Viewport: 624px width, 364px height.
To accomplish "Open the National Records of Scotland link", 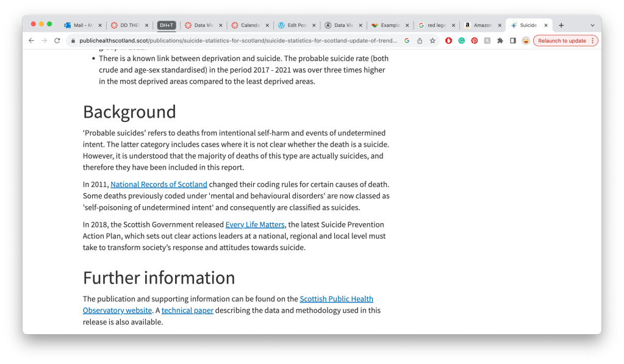I will coord(159,185).
